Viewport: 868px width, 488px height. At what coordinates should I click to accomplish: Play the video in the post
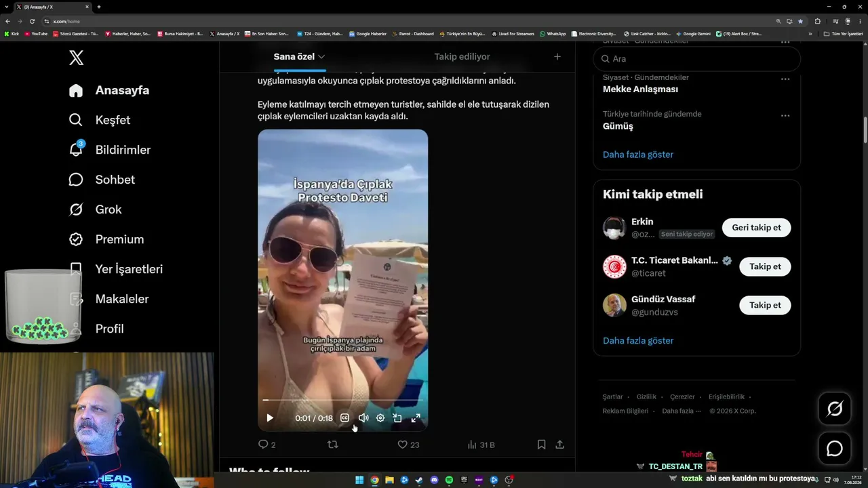pos(270,418)
